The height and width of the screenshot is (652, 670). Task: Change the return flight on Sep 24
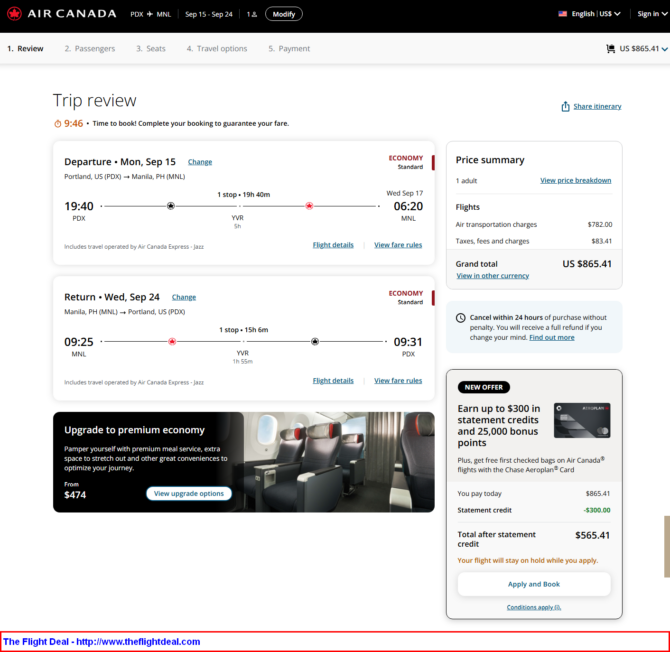pos(184,297)
